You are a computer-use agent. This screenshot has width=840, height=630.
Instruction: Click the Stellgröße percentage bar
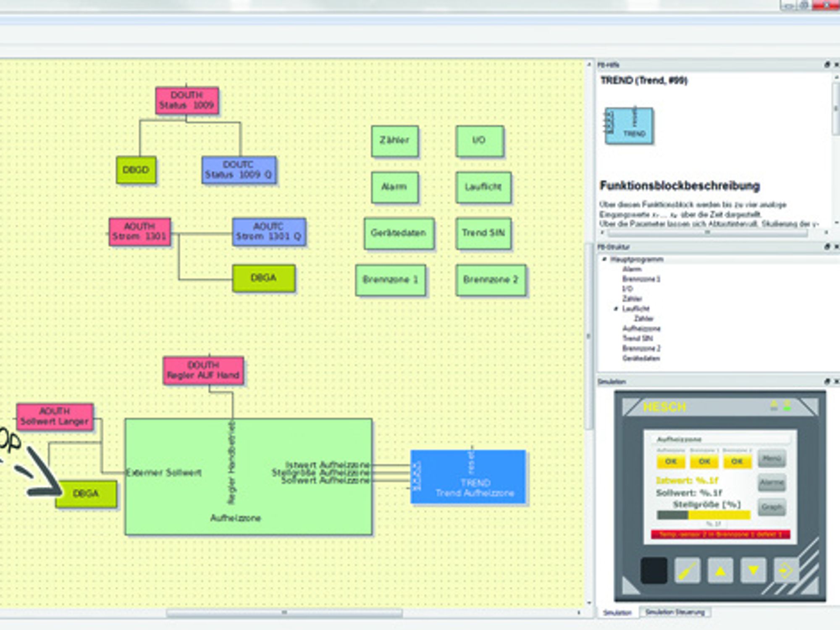coord(703,515)
